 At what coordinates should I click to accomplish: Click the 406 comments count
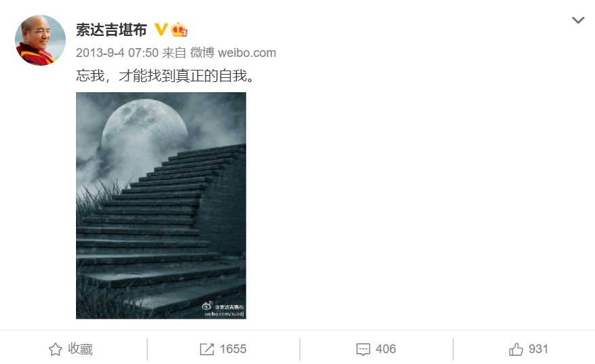pyautogui.click(x=386, y=349)
